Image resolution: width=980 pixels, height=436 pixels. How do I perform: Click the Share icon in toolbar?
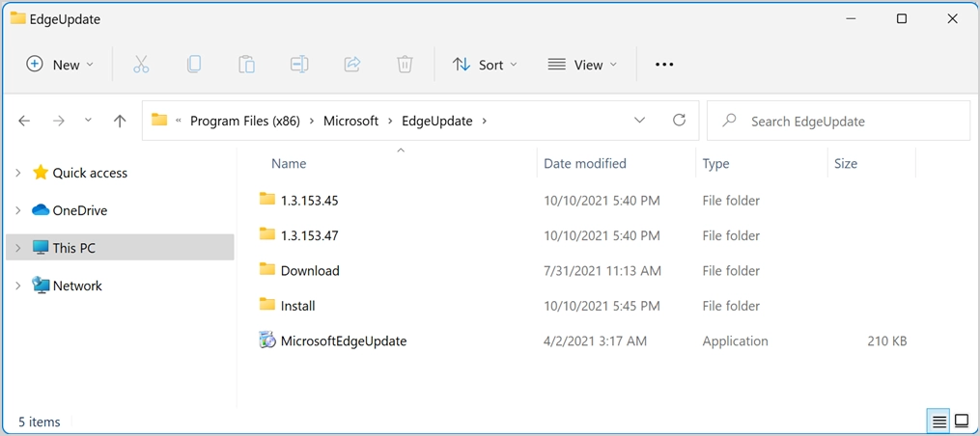[x=352, y=65]
